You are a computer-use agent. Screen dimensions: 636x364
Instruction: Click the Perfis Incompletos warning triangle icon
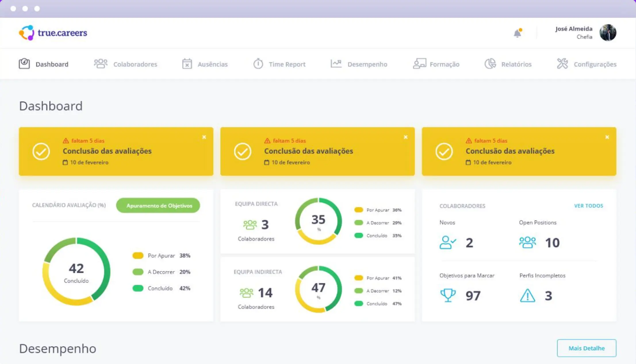(527, 296)
